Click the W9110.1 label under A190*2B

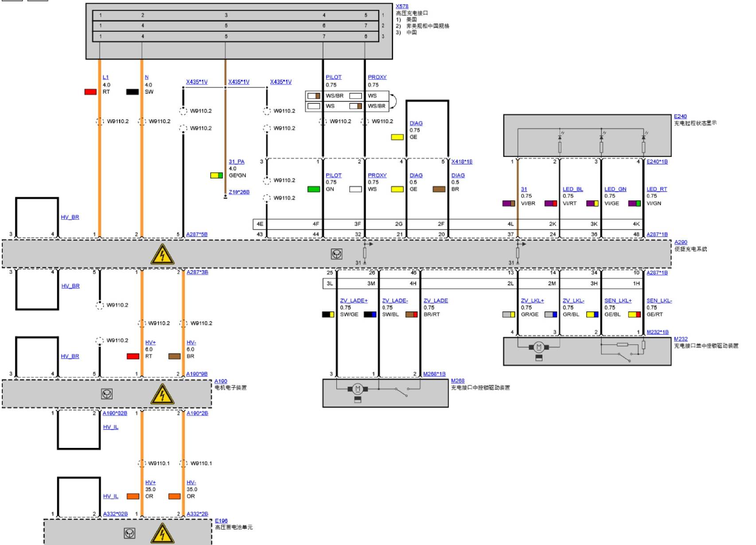(x=201, y=463)
